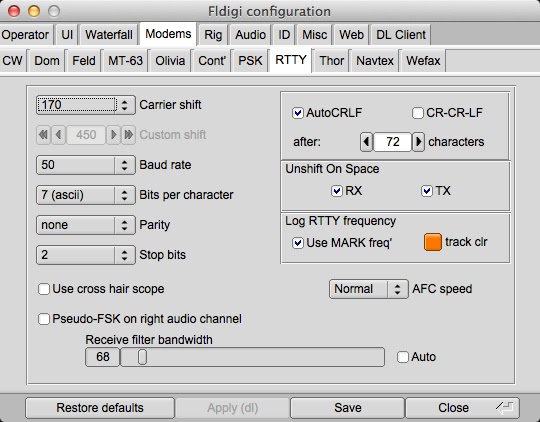This screenshot has width=540, height=422.
Task: Click the Receive filter bandwidth slider handle
Action: (142, 357)
